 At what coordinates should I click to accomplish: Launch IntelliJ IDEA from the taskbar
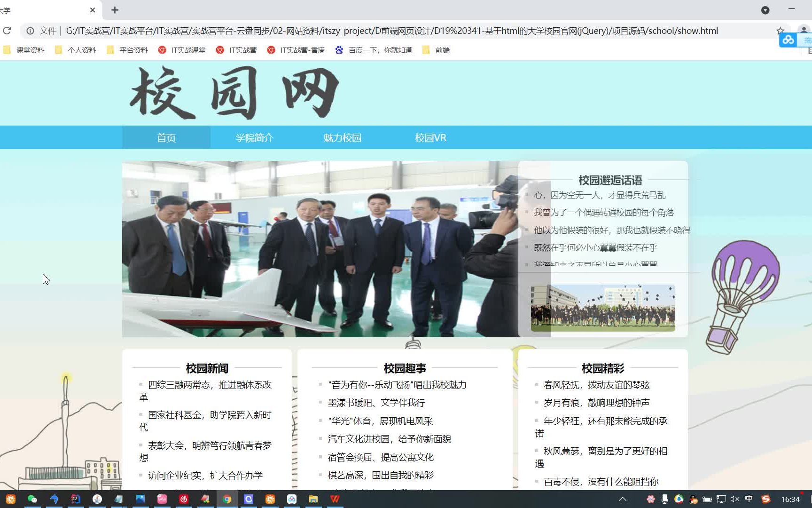[x=76, y=499]
